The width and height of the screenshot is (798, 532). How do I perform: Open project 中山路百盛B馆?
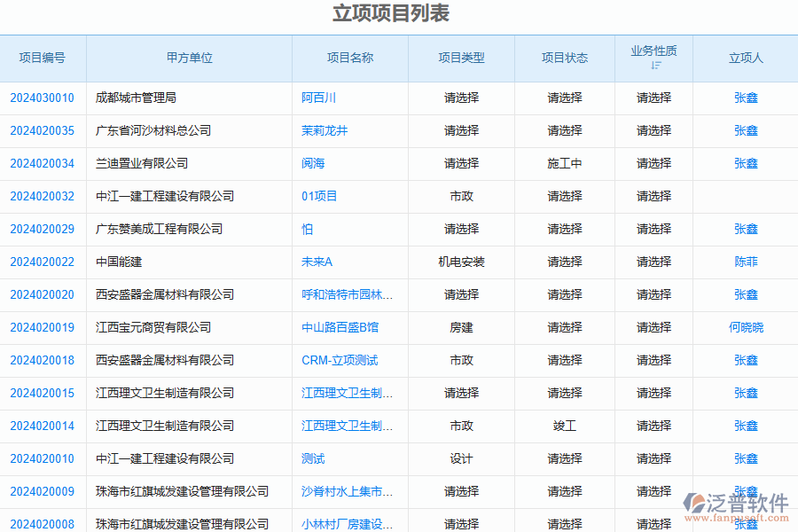coord(340,327)
